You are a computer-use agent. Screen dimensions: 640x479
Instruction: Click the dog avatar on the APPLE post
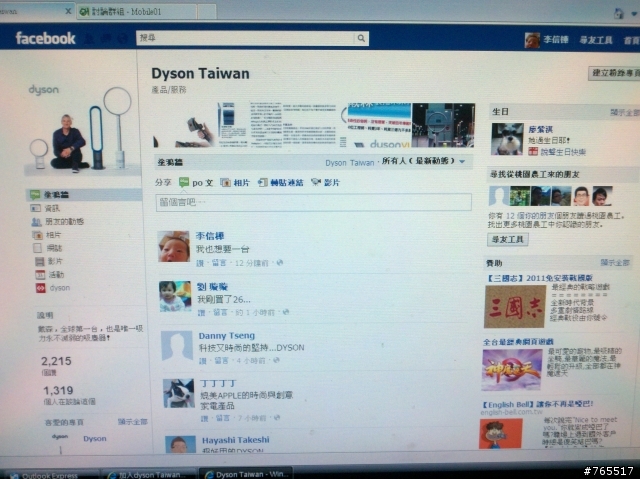pos(179,393)
